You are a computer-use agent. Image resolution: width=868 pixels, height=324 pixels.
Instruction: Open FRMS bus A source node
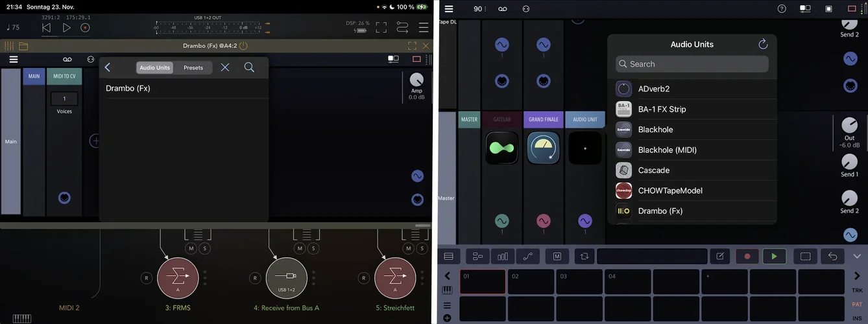click(x=178, y=278)
